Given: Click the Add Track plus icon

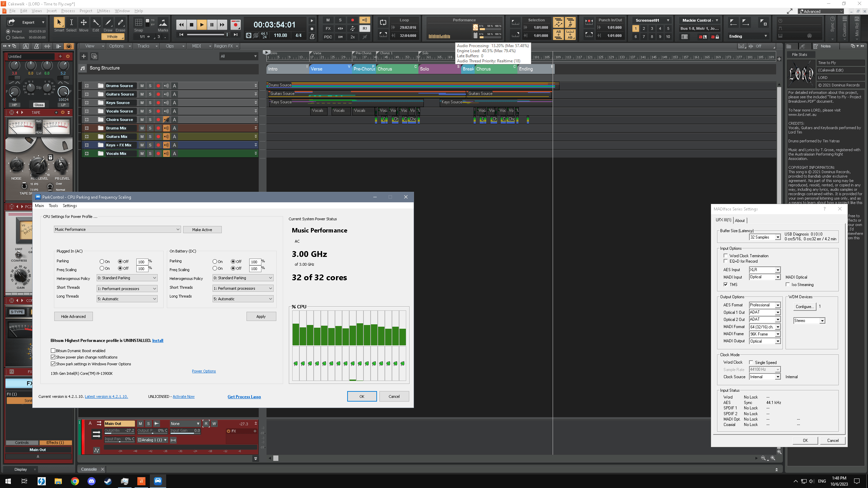Looking at the screenshot, I should click(x=84, y=56).
